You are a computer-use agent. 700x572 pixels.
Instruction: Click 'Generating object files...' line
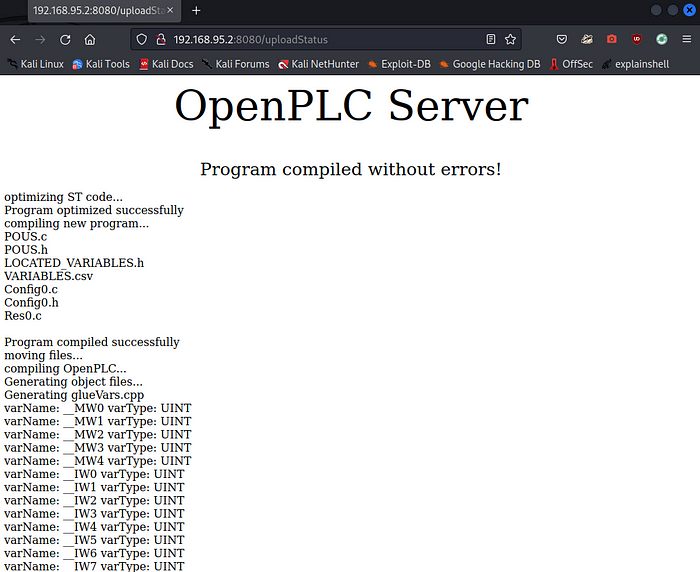tap(73, 382)
